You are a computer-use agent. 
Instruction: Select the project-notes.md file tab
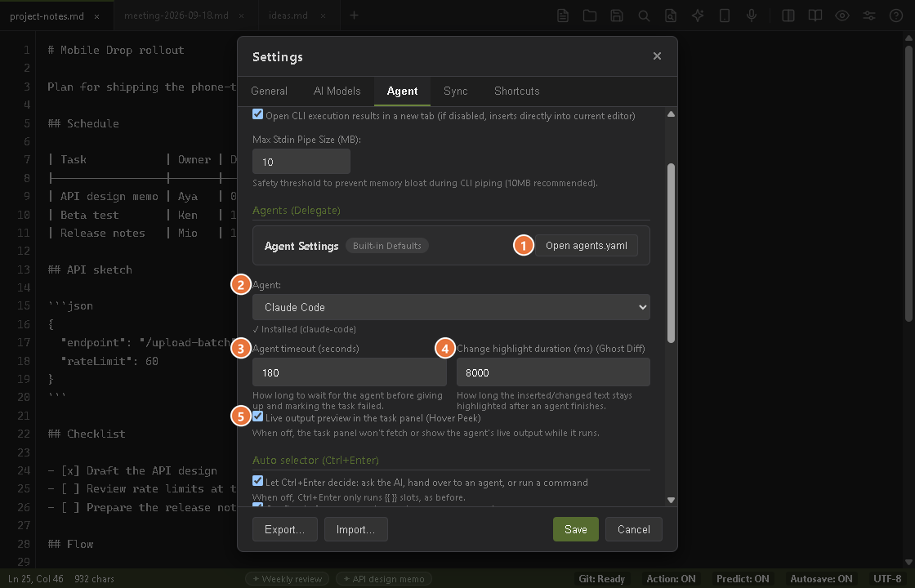pyautogui.click(x=47, y=16)
